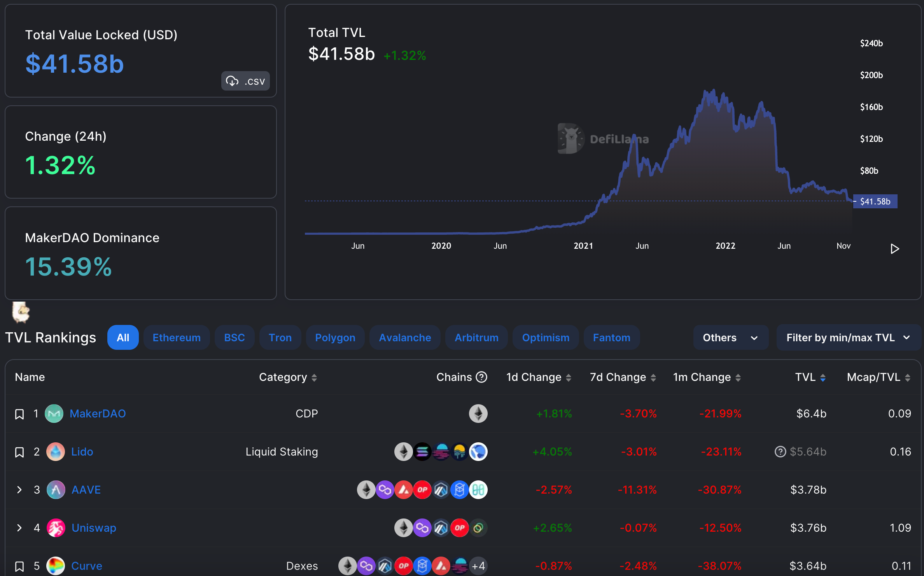Screen dimensions: 924x576
Task: Click the $41.58b price marker on the chart
Action: click(875, 201)
